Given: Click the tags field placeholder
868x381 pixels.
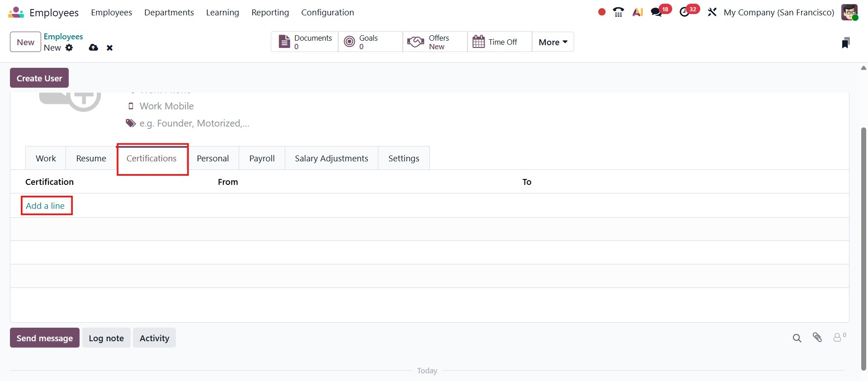Looking at the screenshot, I should (x=194, y=123).
